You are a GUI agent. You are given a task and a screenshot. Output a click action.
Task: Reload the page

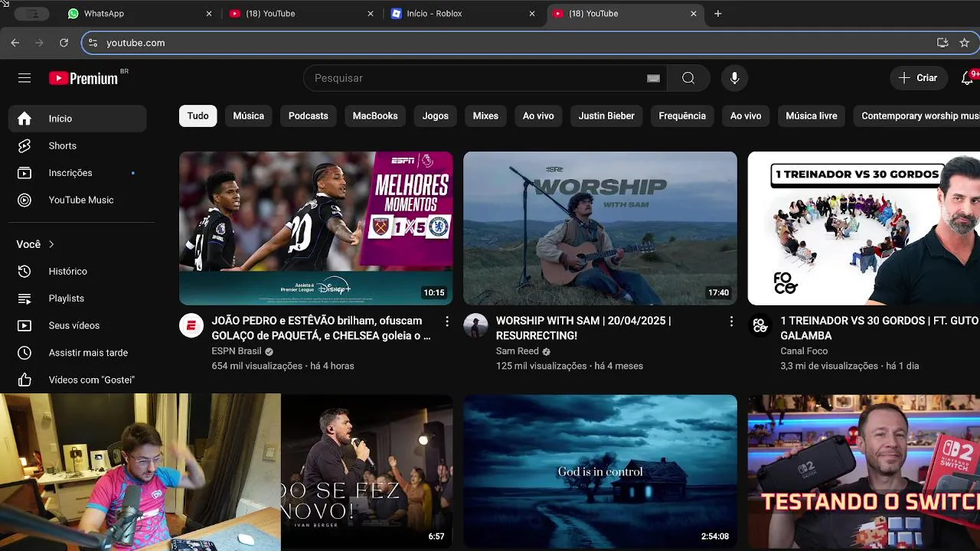pos(64,43)
